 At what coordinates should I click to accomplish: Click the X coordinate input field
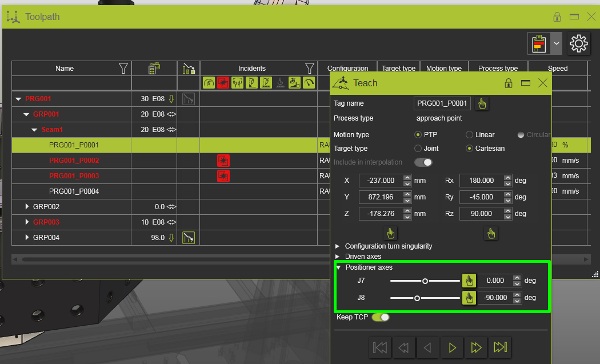point(381,181)
